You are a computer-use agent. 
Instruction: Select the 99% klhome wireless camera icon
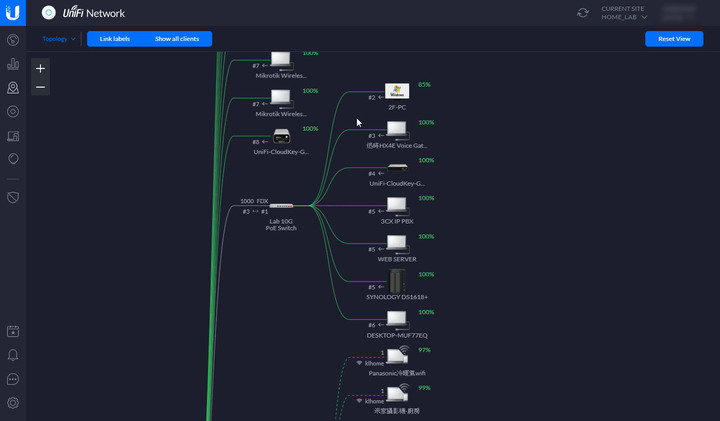click(x=398, y=393)
